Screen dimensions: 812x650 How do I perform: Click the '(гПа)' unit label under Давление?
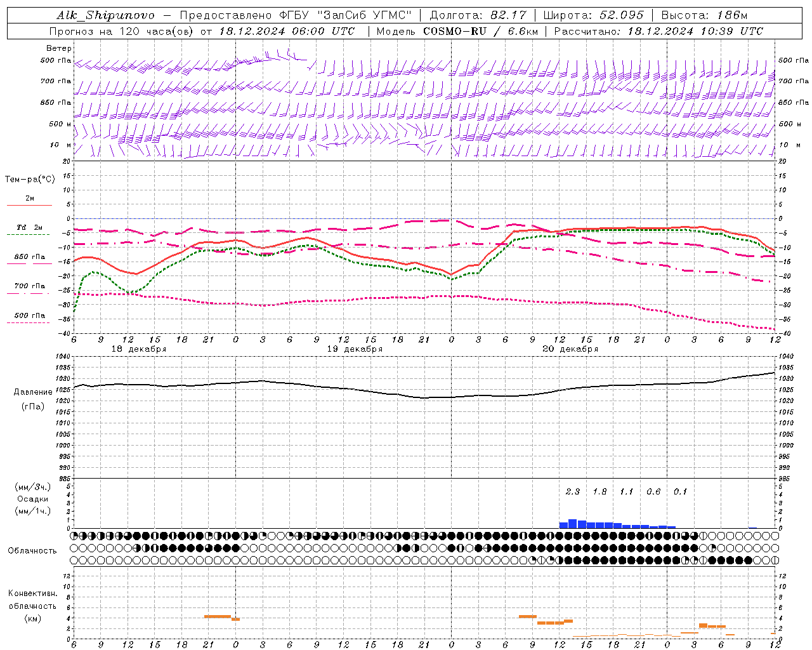coord(33,406)
